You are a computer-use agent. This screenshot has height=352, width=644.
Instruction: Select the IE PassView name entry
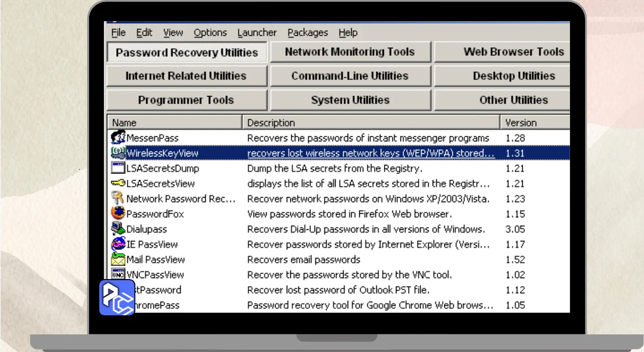pyautogui.click(x=152, y=244)
